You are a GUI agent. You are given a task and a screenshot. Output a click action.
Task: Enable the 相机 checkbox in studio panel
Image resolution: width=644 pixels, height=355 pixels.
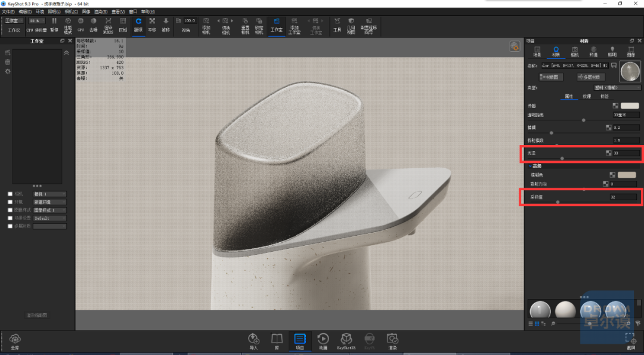[10, 194]
